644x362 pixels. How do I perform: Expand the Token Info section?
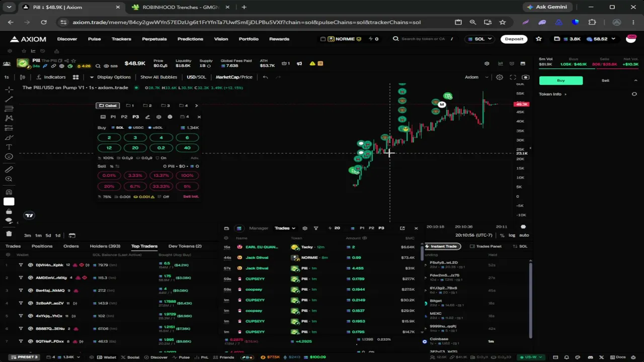tap(552, 94)
